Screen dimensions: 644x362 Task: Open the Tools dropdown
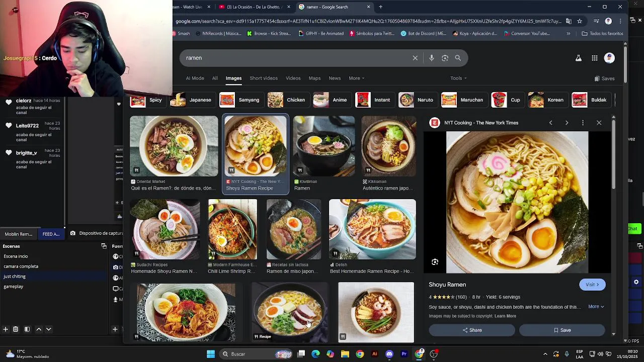pos(458,78)
